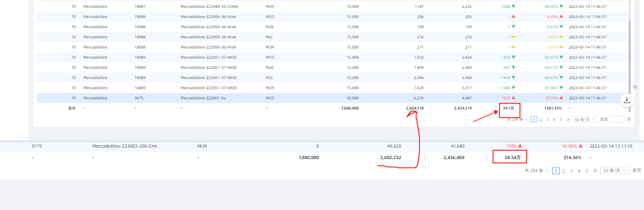
Task: Click green down arrow beside -81.36%
Action: 561,88
